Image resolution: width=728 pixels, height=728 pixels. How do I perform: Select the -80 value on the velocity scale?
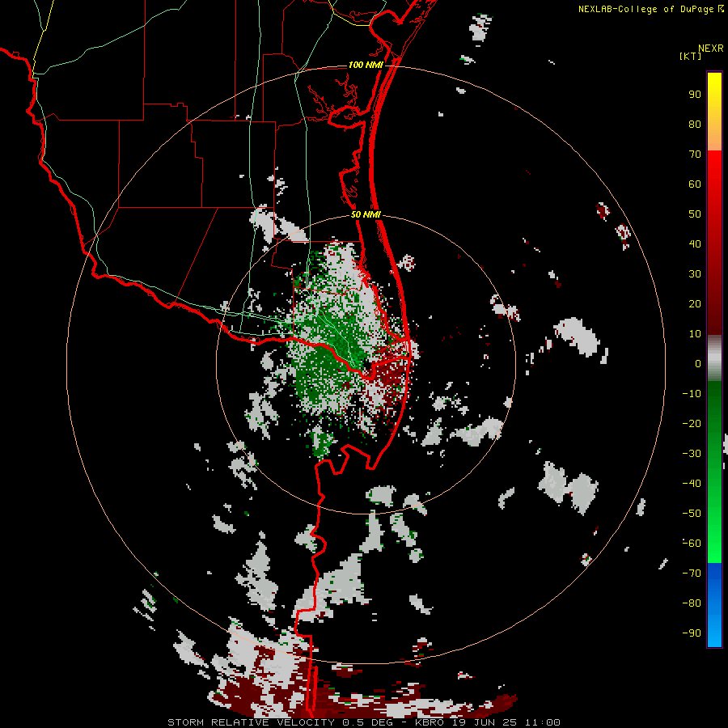tap(692, 603)
